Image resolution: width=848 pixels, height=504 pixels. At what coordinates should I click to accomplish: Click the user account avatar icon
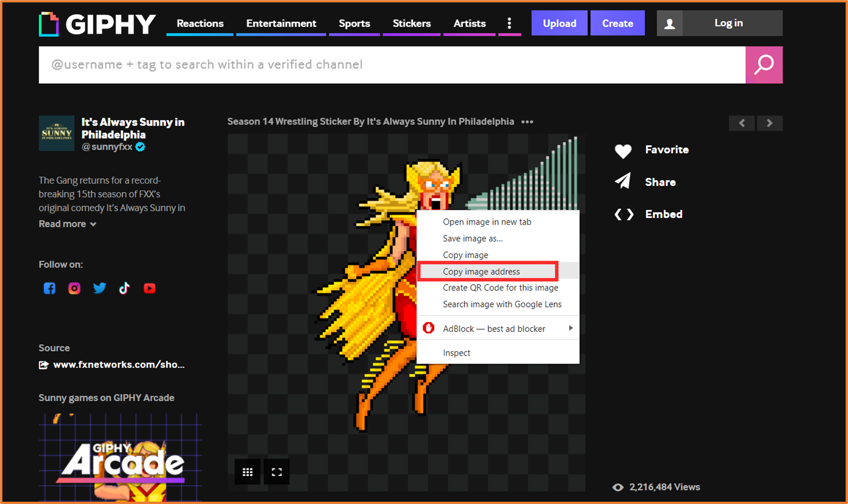670,23
